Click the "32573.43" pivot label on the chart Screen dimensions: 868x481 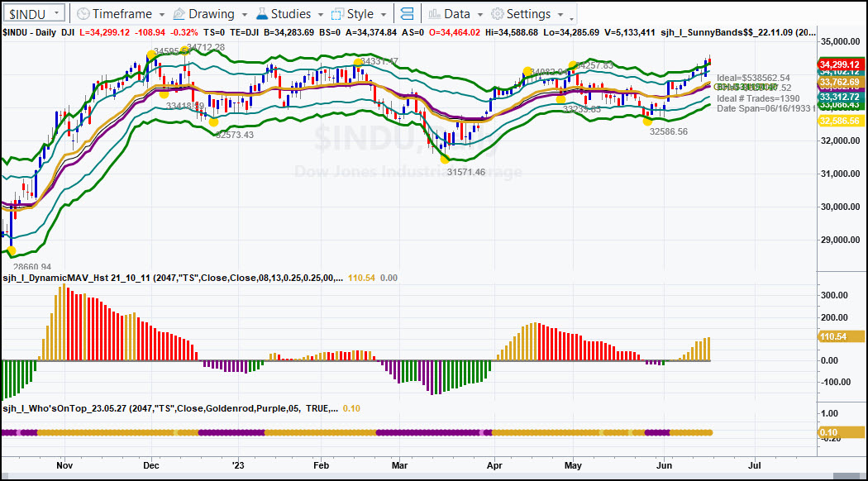235,135
